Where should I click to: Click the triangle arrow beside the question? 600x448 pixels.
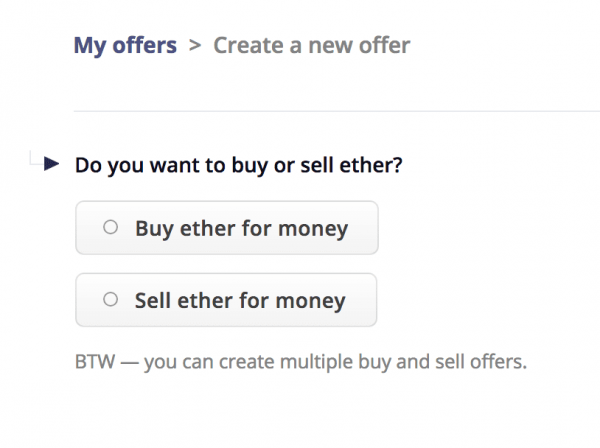pyautogui.click(x=53, y=163)
